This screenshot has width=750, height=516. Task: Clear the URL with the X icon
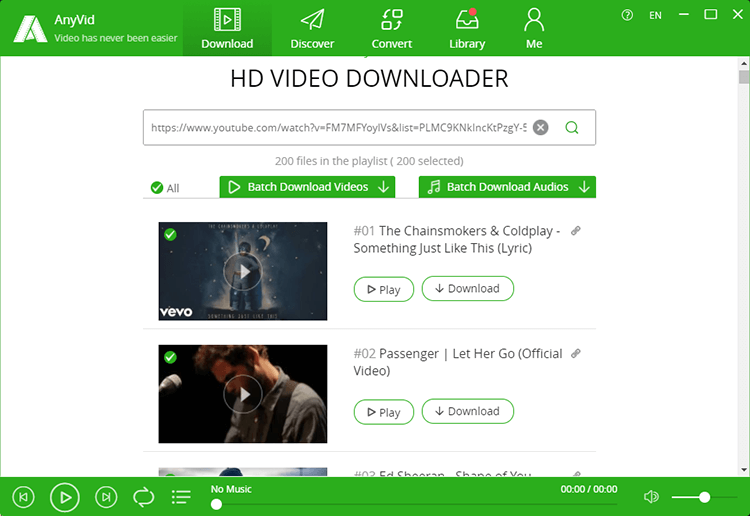point(540,128)
